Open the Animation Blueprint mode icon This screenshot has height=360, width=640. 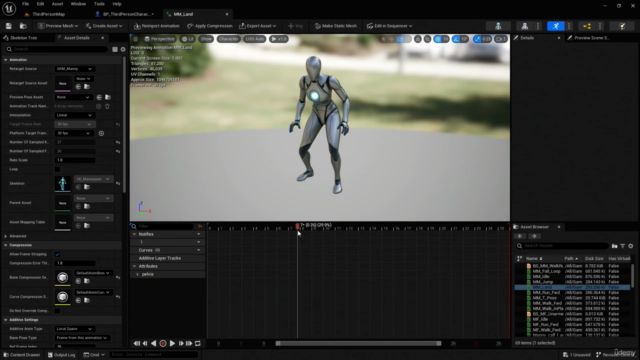click(x=587, y=26)
